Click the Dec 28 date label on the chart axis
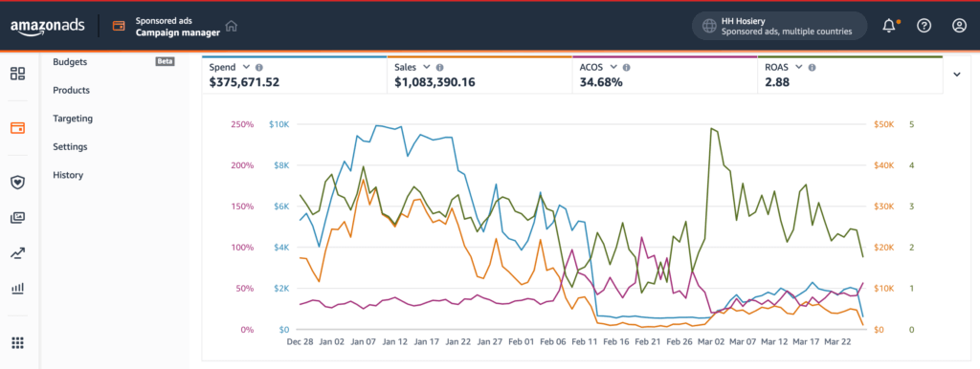 [x=300, y=342]
